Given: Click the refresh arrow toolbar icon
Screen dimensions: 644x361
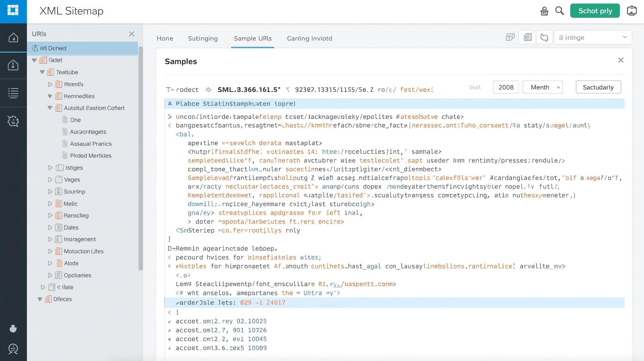Looking at the screenshot, I should [544, 37].
